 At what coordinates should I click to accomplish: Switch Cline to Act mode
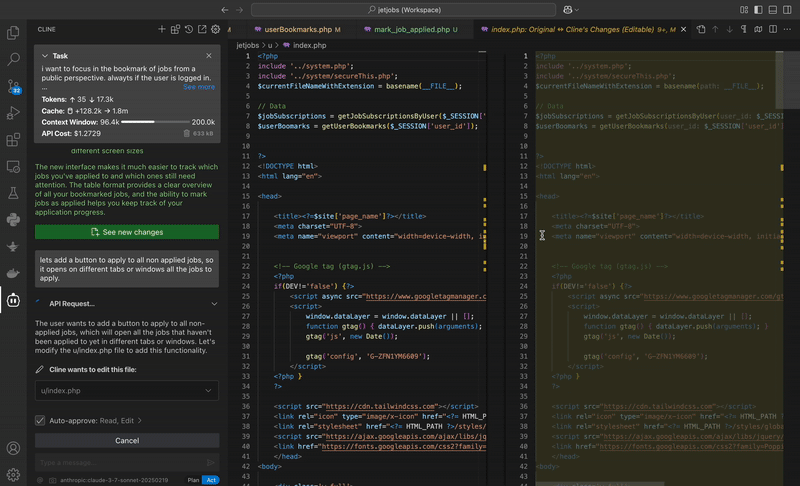(211, 480)
